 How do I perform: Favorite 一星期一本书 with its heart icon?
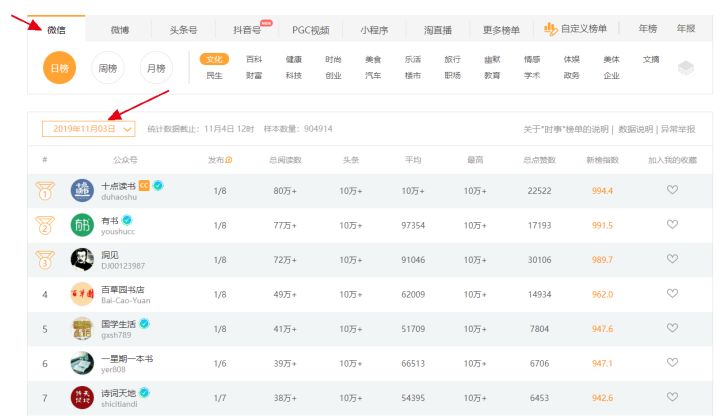click(672, 362)
